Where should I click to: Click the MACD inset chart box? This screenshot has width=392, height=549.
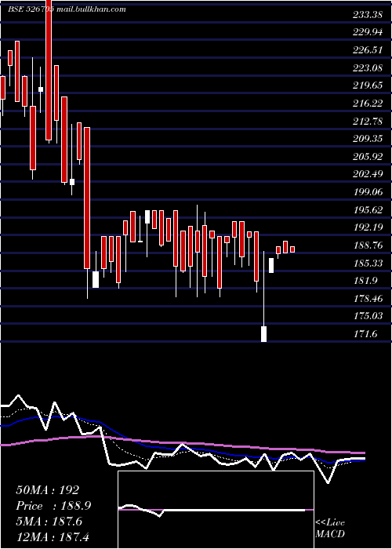coord(216,510)
